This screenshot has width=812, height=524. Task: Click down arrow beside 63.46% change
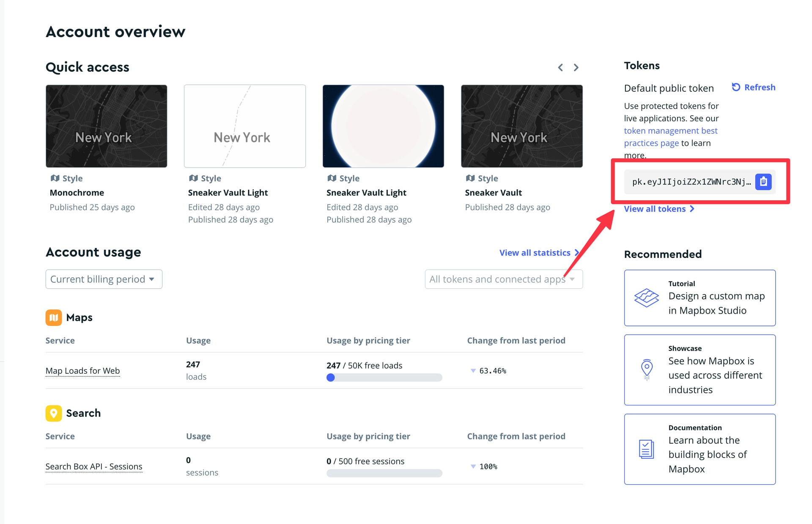[x=473, y=371]
